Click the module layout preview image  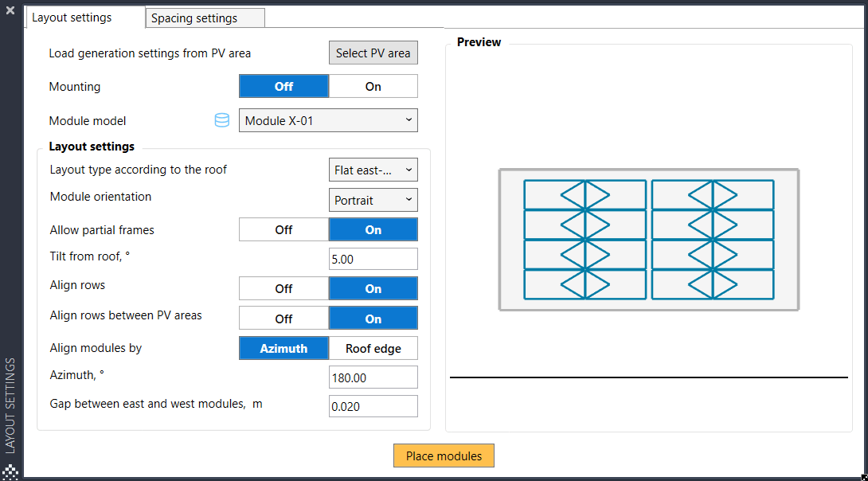pos(649,240)
